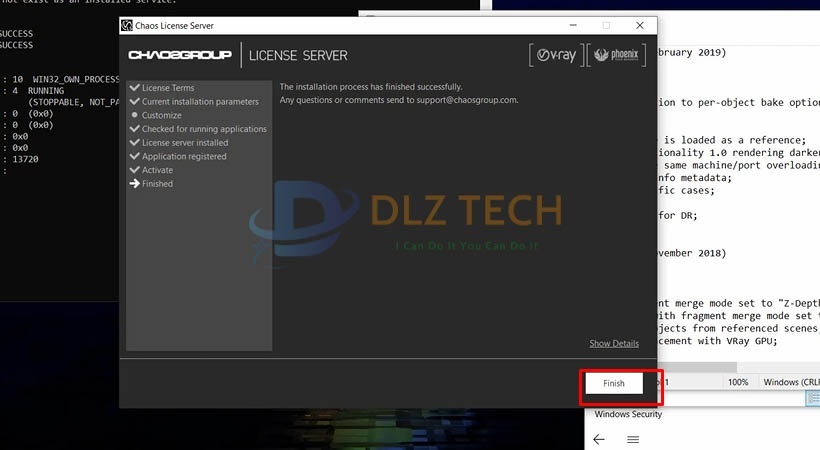Click the License Terms checkmark icon
This screenshot has height=450, width=820.
click(134, 87)
